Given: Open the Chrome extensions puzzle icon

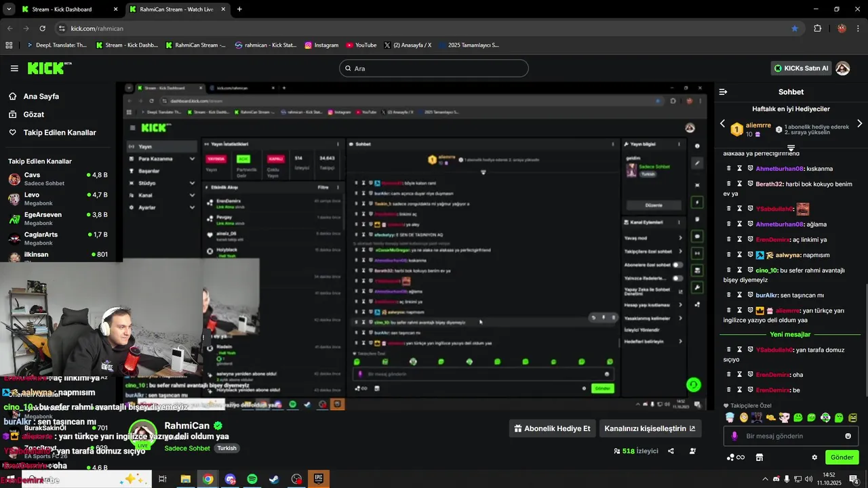Looking at the screenshot, I should (817, 28).
